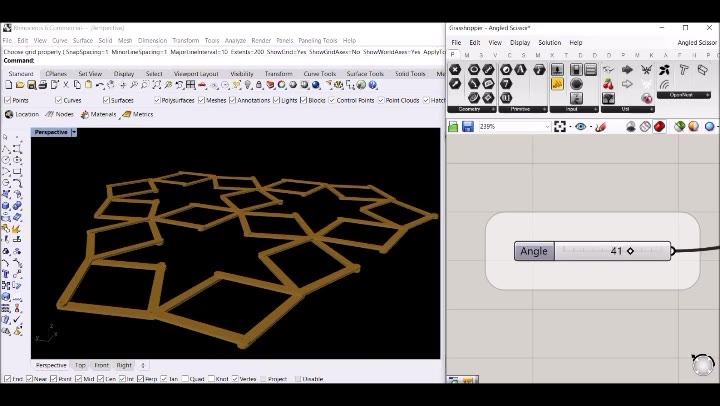Toggle the Curves filter checkbox

(58, 100)
